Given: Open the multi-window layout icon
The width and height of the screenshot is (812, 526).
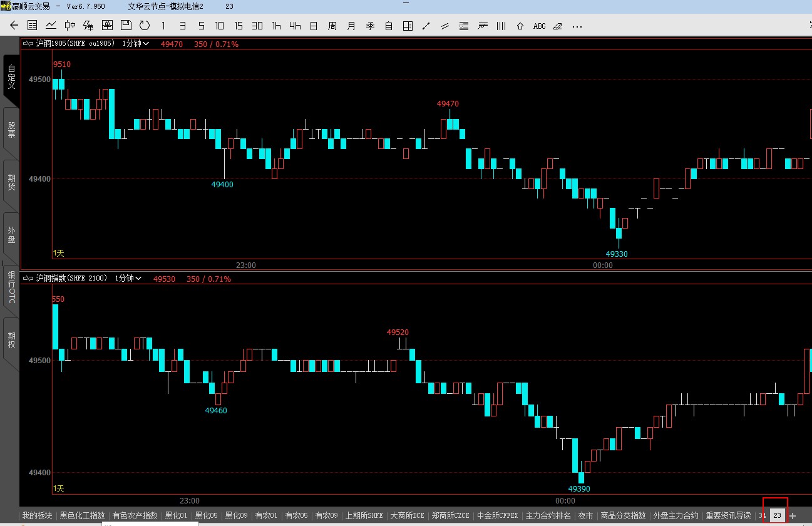Looking at the screenshot, I should click(x=408, y=26).
